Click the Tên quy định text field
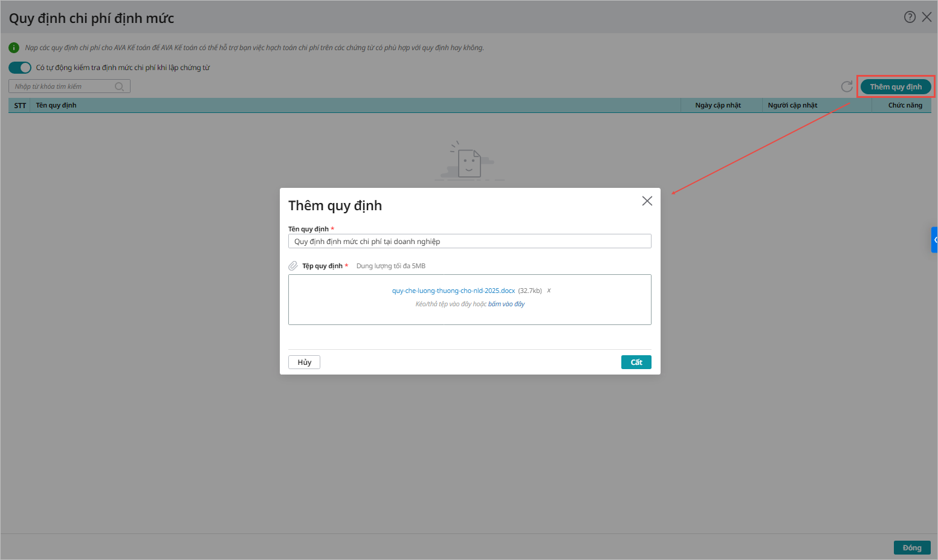Image resolution: width=938 pixels, height=560 pixels. (x=470, y=241)
